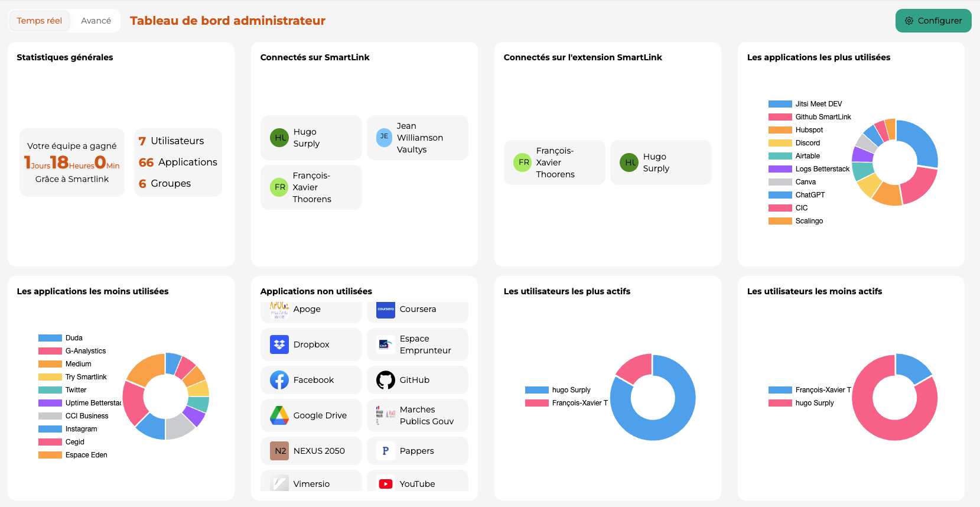Click the 66 Applications statistic

(178, 162)
